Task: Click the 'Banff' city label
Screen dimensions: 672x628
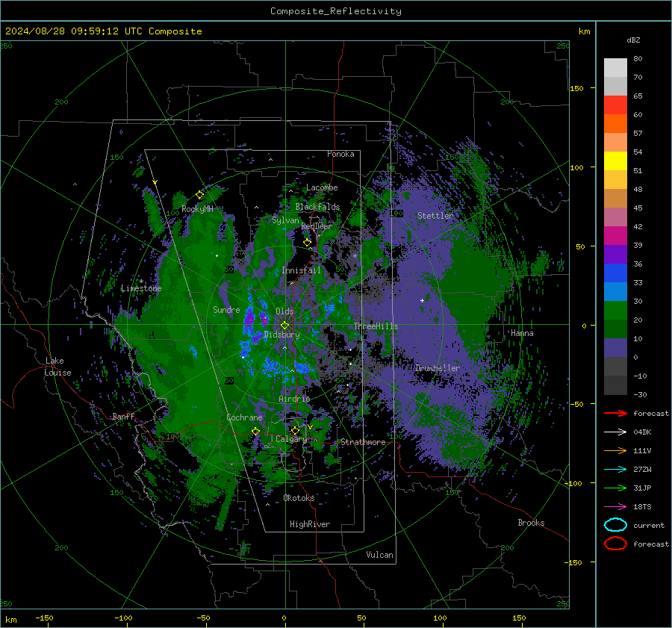Action: coord(123,417)
